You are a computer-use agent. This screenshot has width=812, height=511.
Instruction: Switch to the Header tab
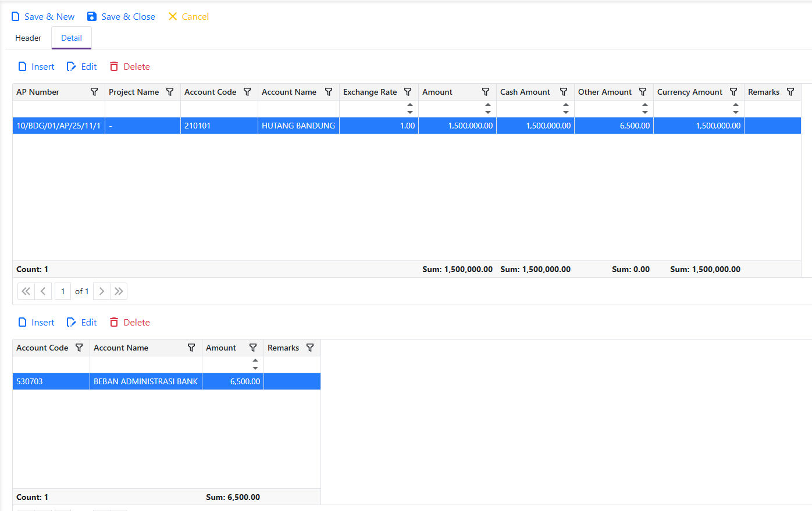click(x=28, y=38)
